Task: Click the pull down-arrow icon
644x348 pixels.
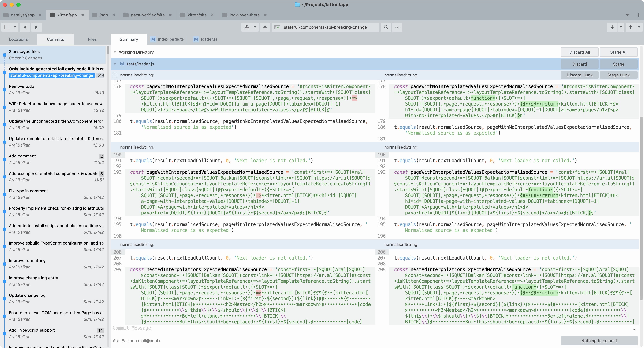Action: point(612,27)
